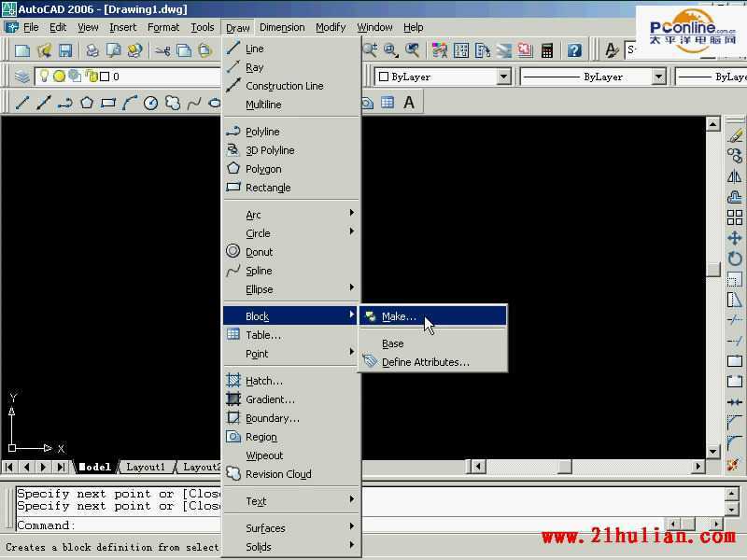The height and width of the screenshot is (560, 747).
Task: Click horizontal scrollbar thumb
Action: [565, 466]
